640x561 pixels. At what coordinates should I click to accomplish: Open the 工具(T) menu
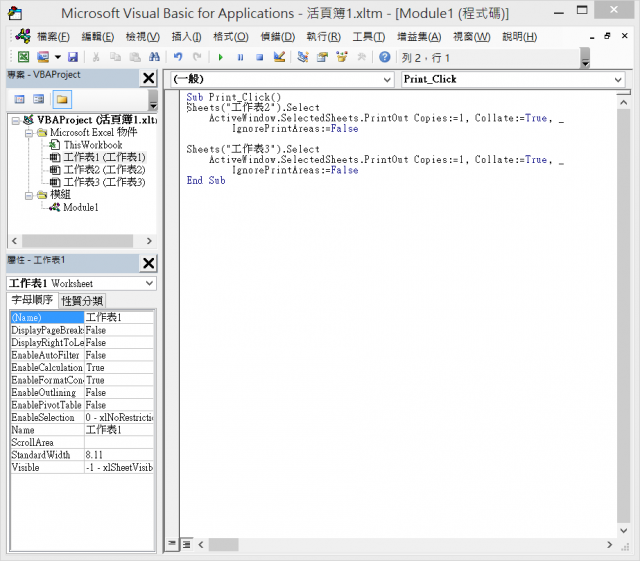click(369, 37)
